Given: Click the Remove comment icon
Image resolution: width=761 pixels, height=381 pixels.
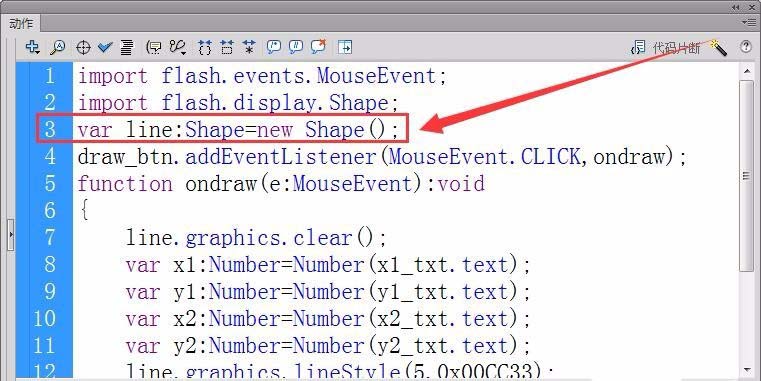Looking at the screenshot, I should point(318,47).
